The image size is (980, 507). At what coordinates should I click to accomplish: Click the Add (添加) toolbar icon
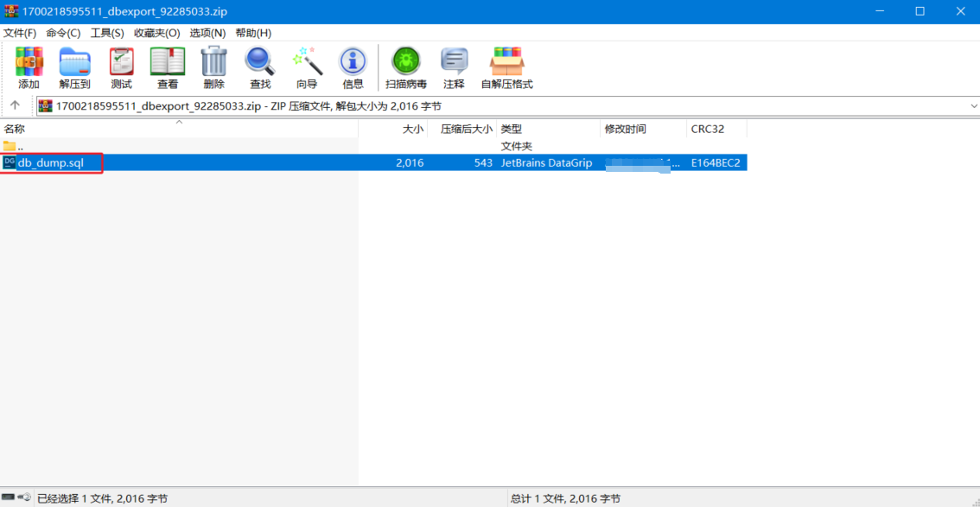click(x=29, y=61)
